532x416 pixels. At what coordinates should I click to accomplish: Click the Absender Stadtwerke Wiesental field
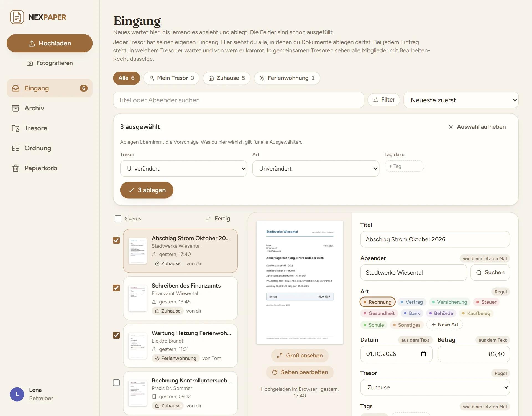tap(413, 273)
